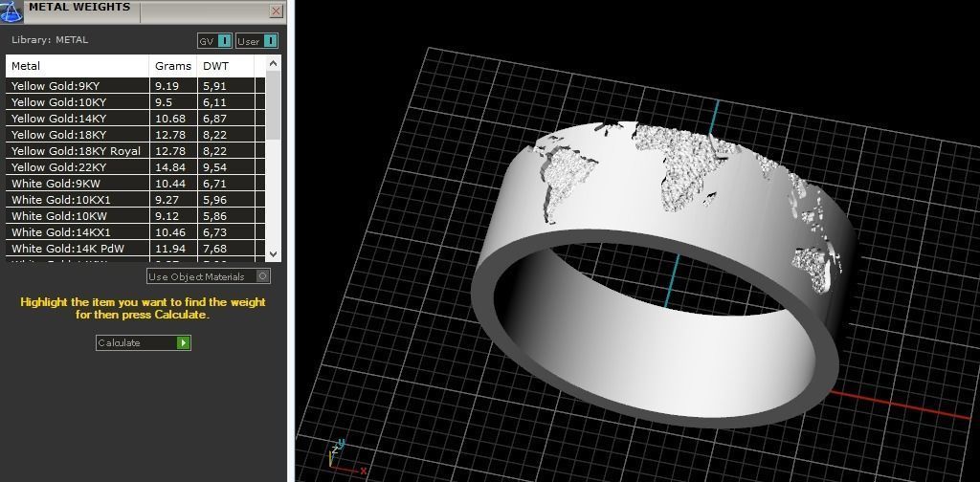The width and height of the screenshot is (980, 482).
Task: Select Yellow Gold:9KY row
Action: (x=136, y=86)
